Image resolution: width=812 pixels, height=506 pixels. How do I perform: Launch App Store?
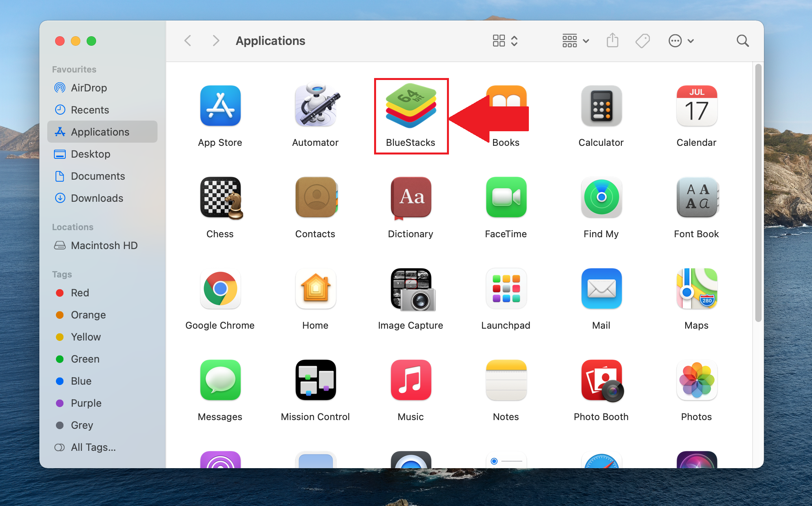point(220,107)
